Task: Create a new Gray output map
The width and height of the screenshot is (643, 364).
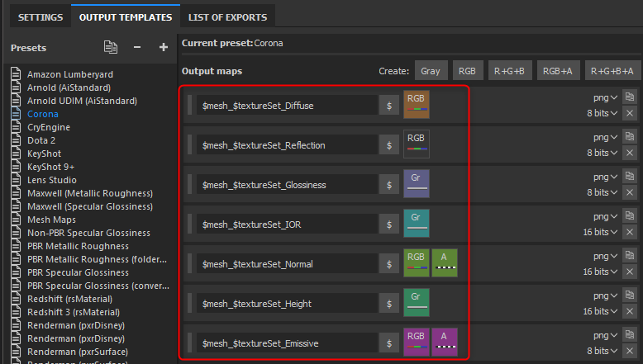Action: pos(430,71)
